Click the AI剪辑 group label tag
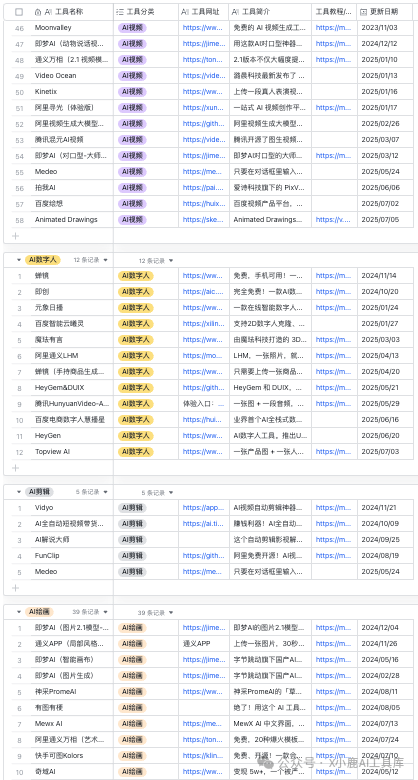The image size is (418, 780). [39, 492]
